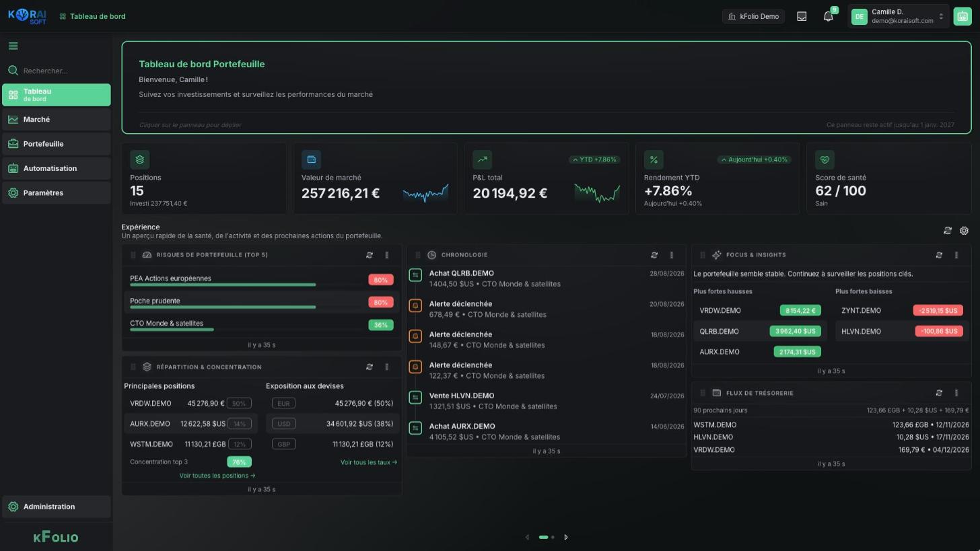
Task: Click the Positions card layers icon
Action: [139, 159]
